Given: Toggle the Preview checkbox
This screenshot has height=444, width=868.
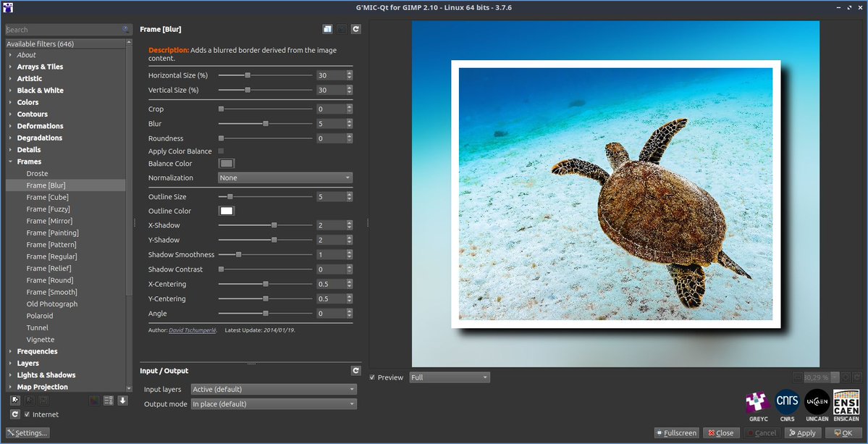Looking at the screenshot, I should (373, 377).
